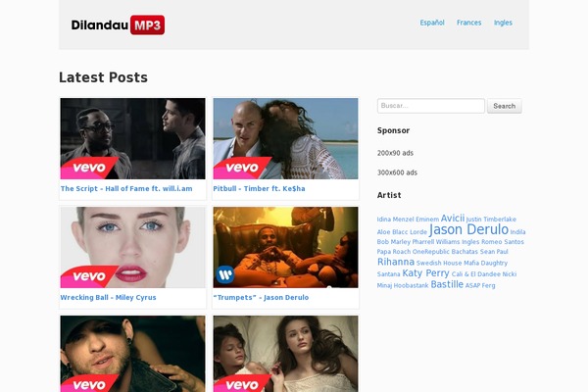Select the Rihanna artist tag
This screenshot has height=392, width=588.
[396, 262]
